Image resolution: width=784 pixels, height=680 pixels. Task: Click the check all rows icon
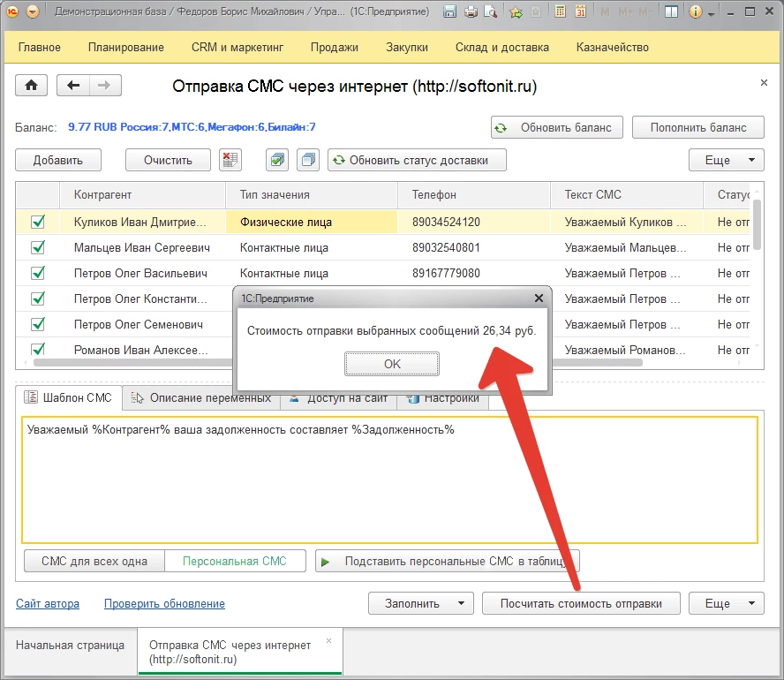point(278,160)
